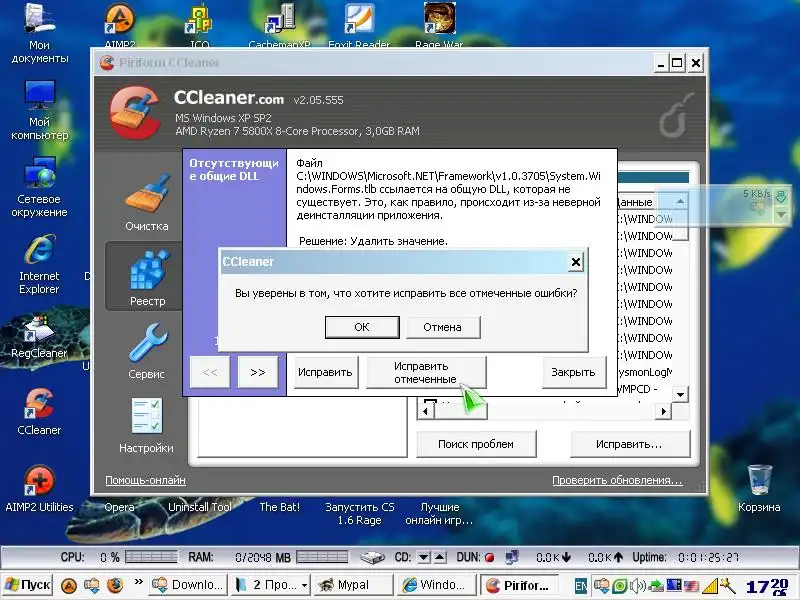Close the CCleaner confirmation dialog with X

click(x=576, y=262)
